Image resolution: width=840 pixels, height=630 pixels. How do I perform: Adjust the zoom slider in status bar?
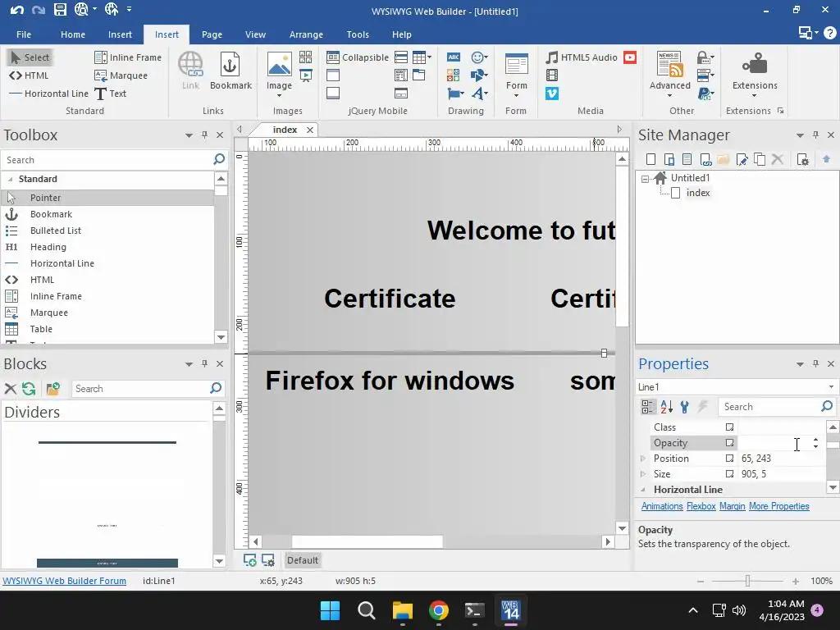(x=747, y=581)
